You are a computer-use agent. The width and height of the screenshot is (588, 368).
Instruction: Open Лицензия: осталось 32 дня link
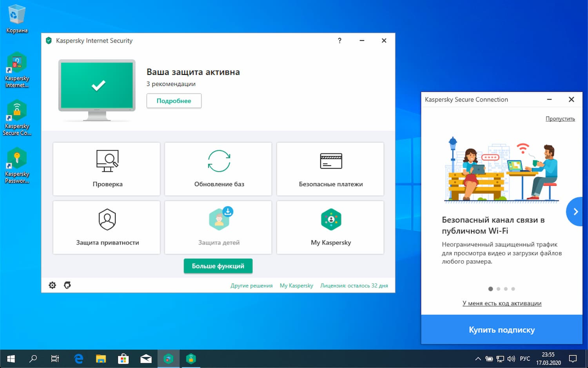click(x=354, y=286)
